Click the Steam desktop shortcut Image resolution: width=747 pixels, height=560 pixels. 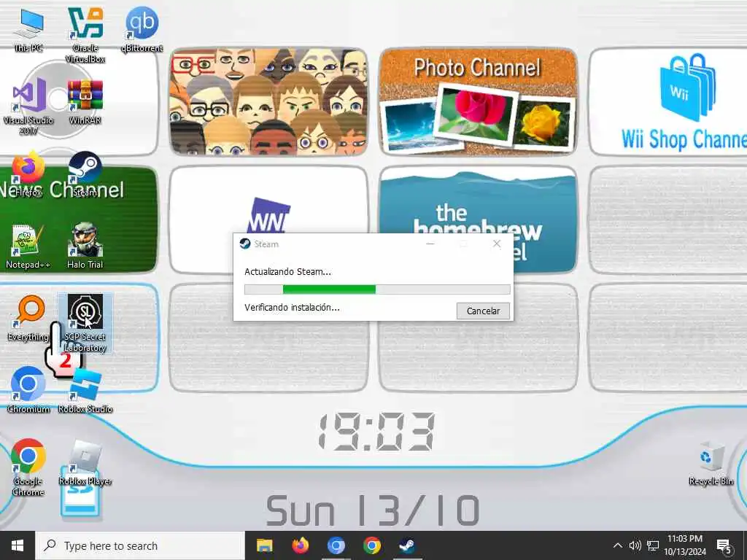[x=85, y=174]
